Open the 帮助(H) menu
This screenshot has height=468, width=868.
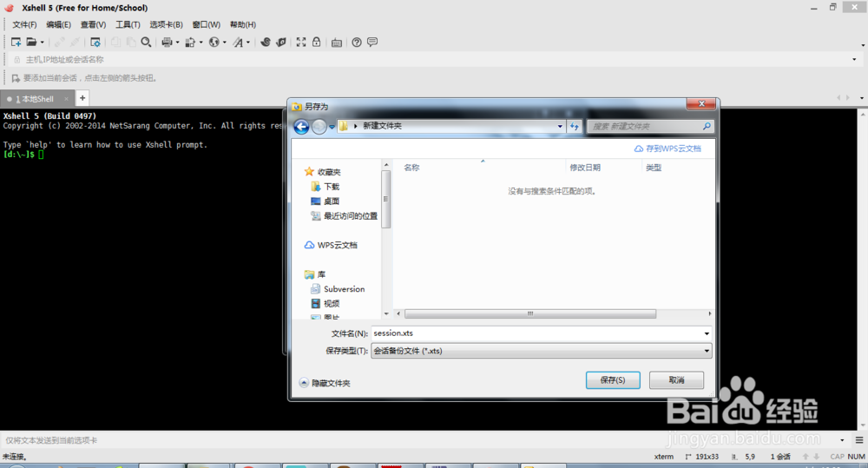242,24
